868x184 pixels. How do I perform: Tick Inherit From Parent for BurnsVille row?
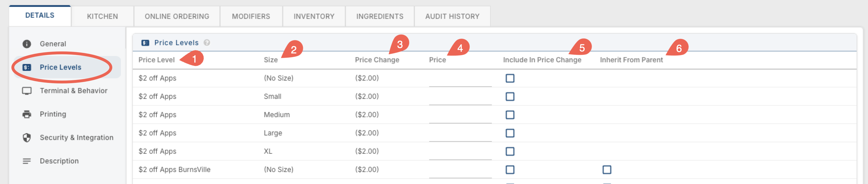click(606, 169)
